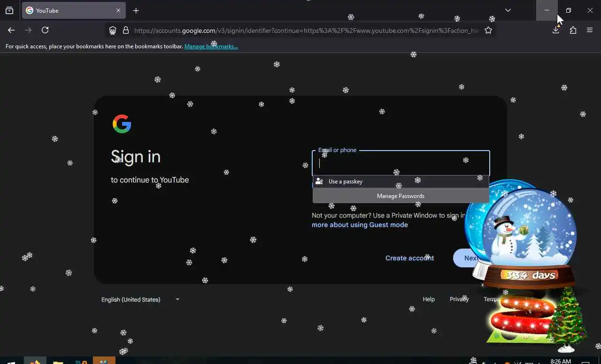Focus the Email or phone field
Viewport: 601px width, 364px height.
pos(401,163)
